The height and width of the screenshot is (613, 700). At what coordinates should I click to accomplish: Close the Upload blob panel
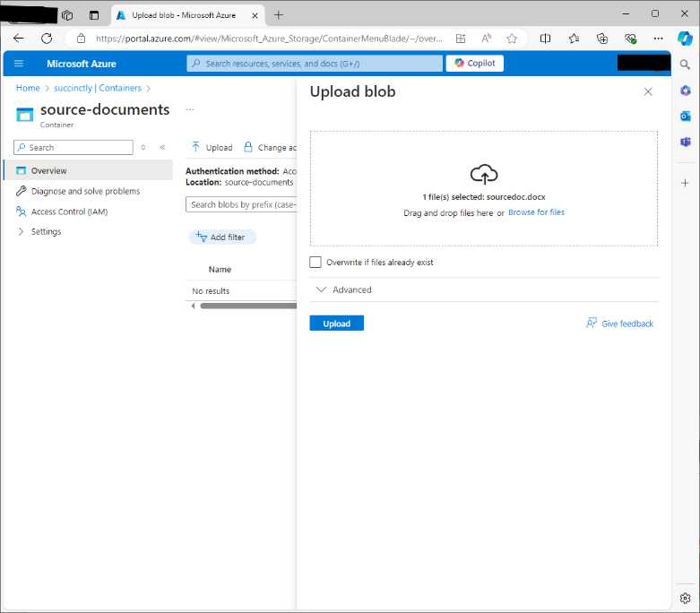(x=648, y=92)
